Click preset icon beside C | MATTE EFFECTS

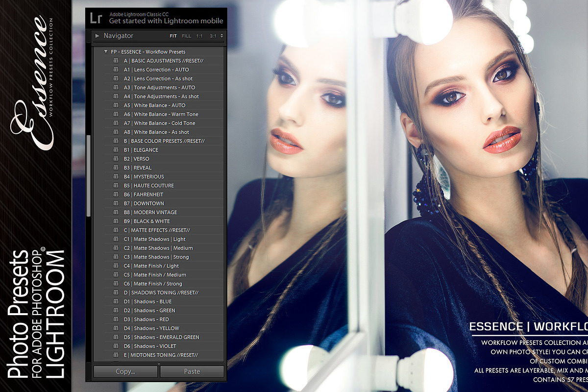click(116, 230)
